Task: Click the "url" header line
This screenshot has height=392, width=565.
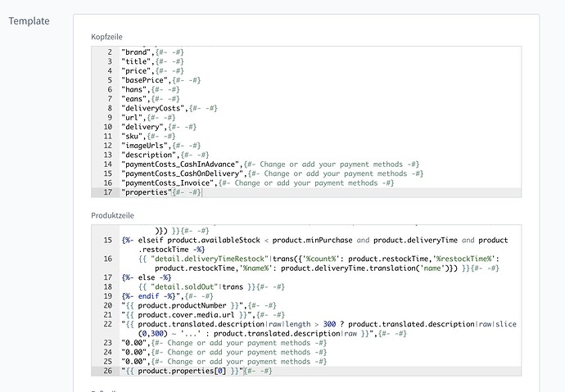Action: point(148,118)
